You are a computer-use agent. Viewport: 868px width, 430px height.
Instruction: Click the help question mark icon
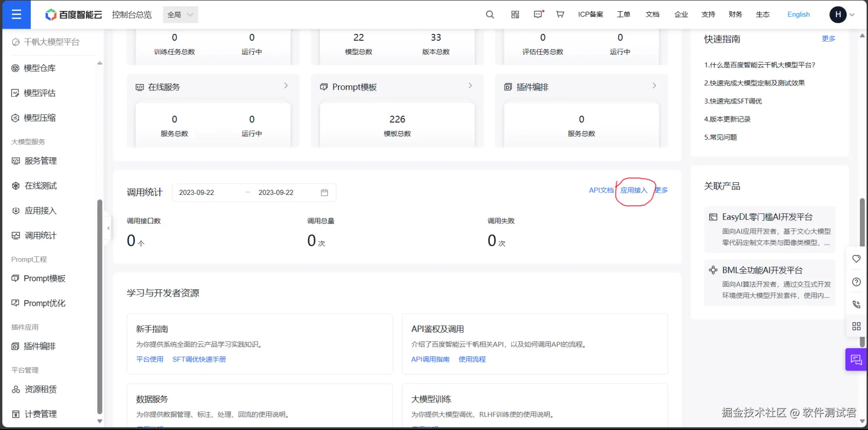point(856,282)
